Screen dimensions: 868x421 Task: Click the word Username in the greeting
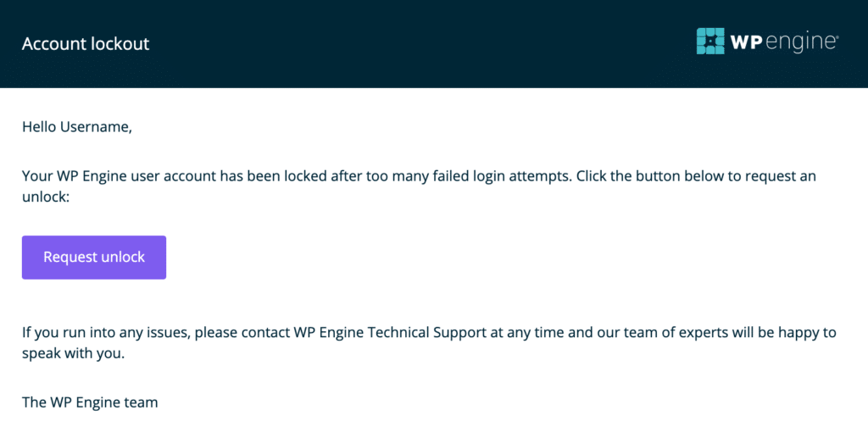click(96, 127)
